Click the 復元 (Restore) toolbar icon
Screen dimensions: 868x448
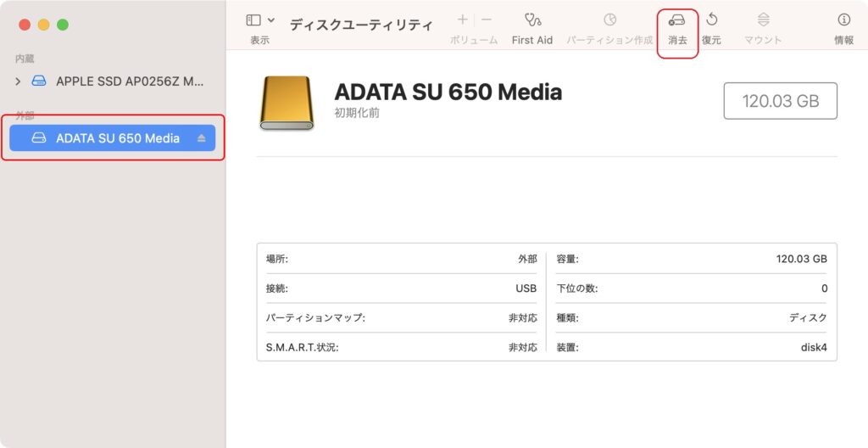[x=711, y=20]
